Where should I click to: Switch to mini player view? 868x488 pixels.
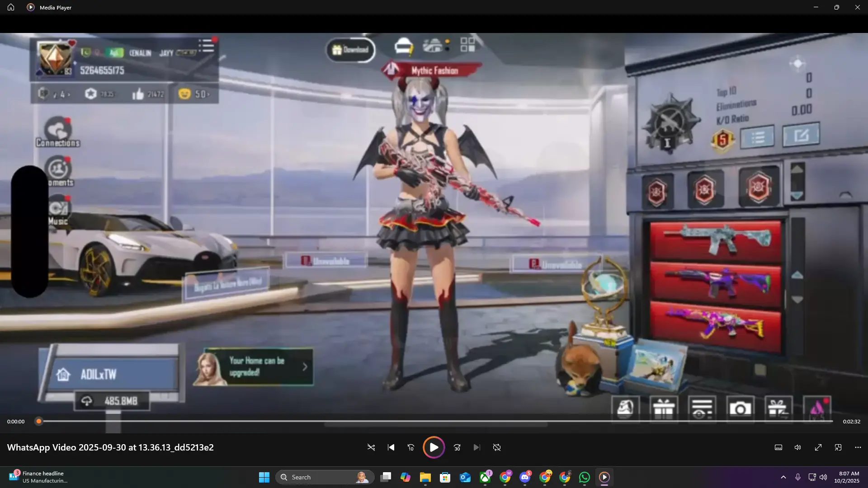[x=838, y=447]
